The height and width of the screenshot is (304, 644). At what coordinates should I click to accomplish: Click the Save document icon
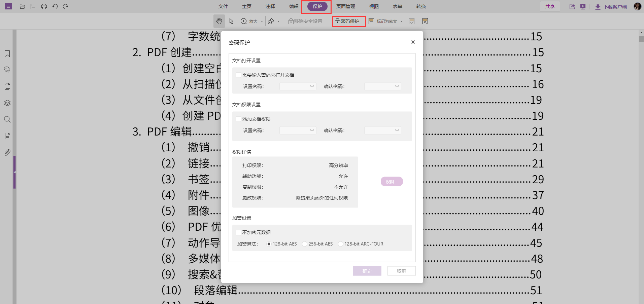(x=33, y=6)
